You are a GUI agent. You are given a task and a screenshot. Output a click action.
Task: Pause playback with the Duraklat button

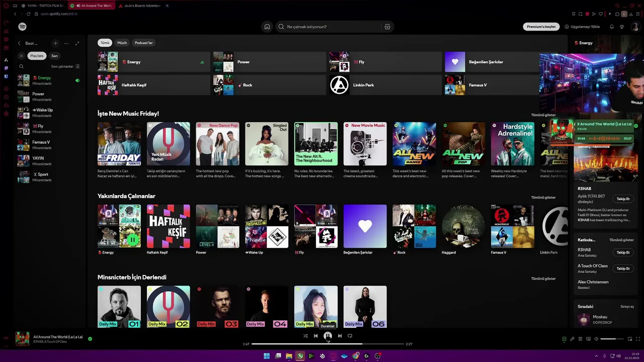point(328,336)
